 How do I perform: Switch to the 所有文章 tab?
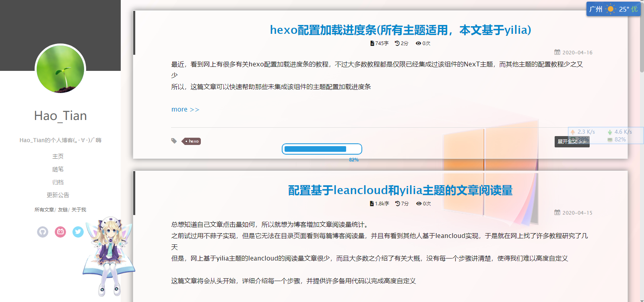(x=44, y=210)
